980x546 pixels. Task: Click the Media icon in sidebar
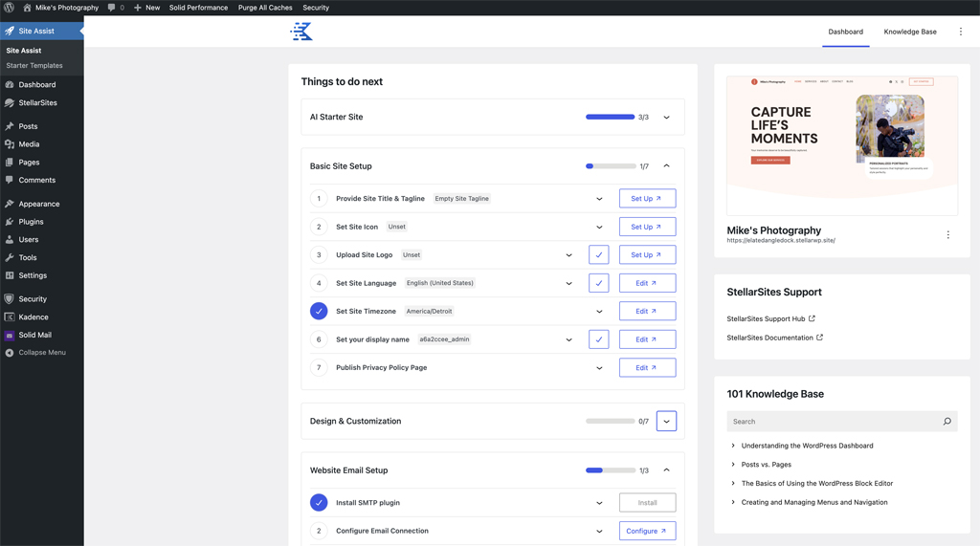pos(10,144)
